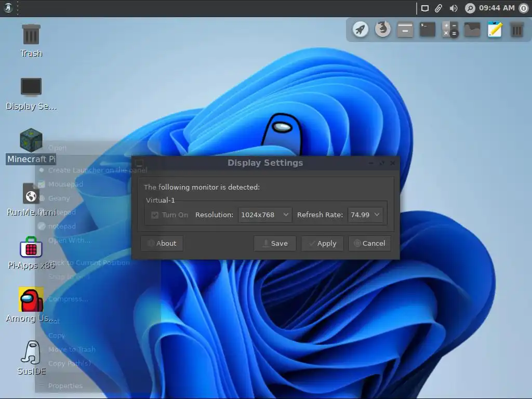Screen dimensions: 532x399
Task: Launch the terminal from the dock
Action: 428,30
